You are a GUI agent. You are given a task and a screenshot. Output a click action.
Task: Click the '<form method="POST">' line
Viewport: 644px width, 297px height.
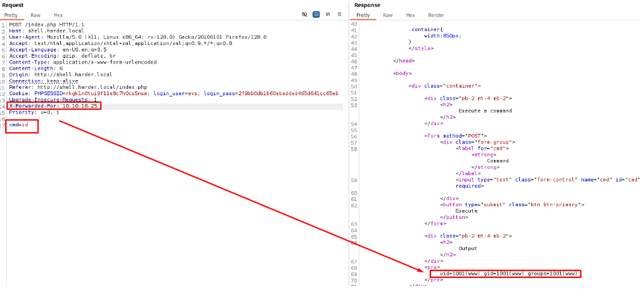click(456, 136)
